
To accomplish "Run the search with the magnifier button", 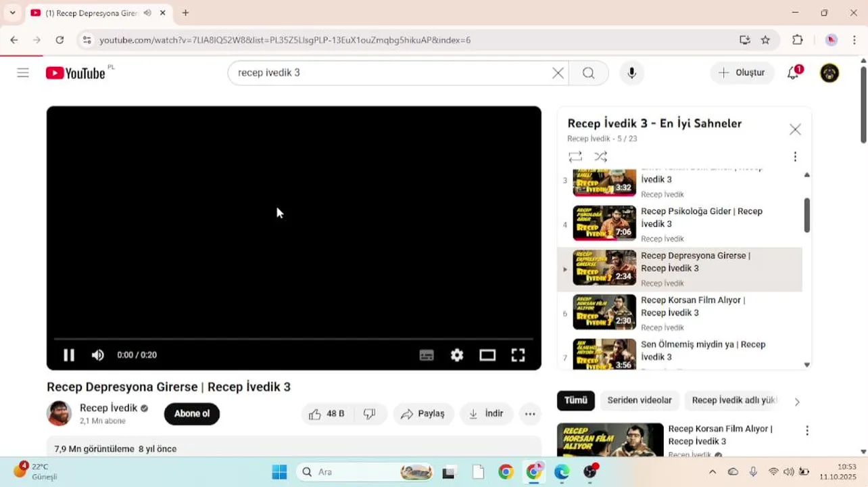I will (589, 73).
